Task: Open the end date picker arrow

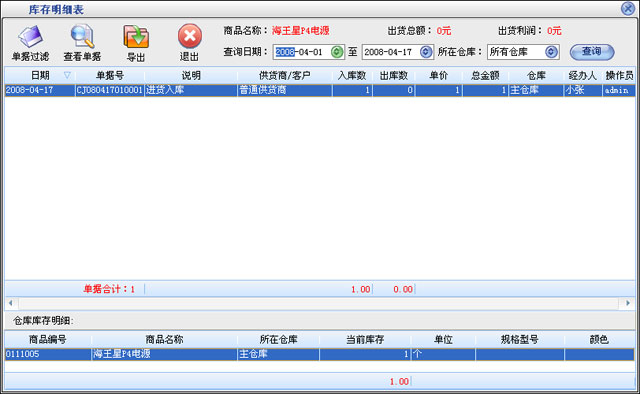Action: [426, 52]
